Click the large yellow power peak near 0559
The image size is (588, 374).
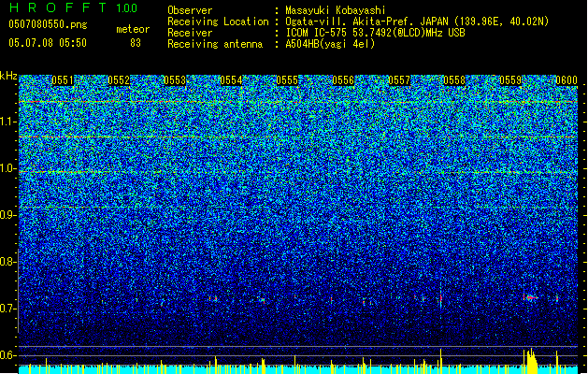coord(531,361)
